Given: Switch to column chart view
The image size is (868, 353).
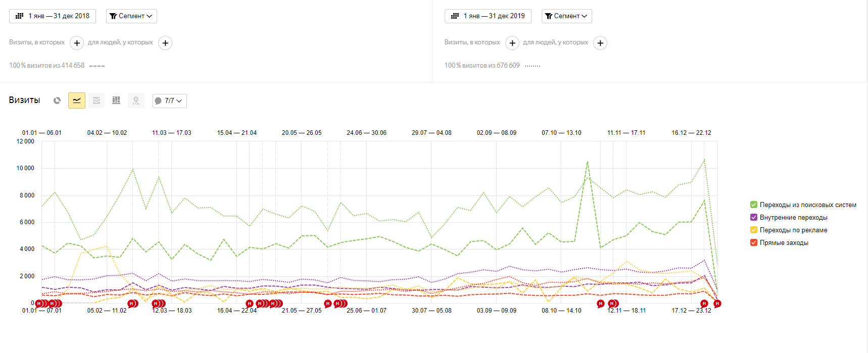Looking at the screenshot, I should pyautogui.click(x=116, y=100).
